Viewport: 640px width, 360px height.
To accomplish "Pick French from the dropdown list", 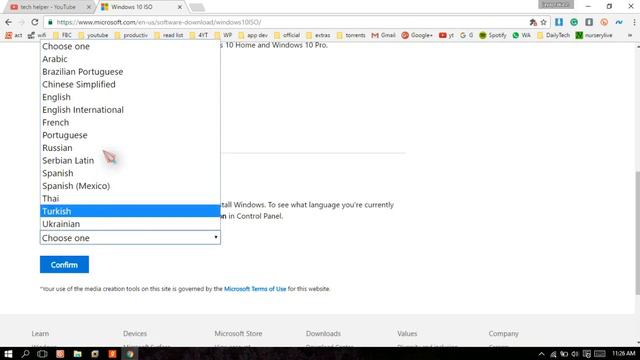I will (x=130, y=122).
